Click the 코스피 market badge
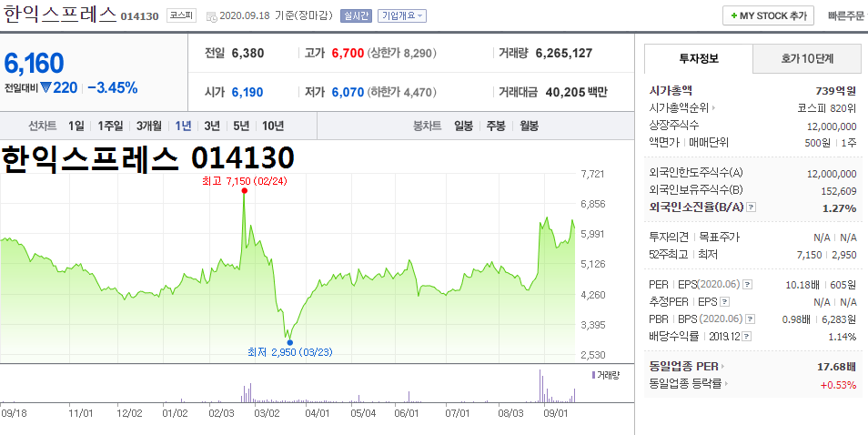 tap(182, 16)
